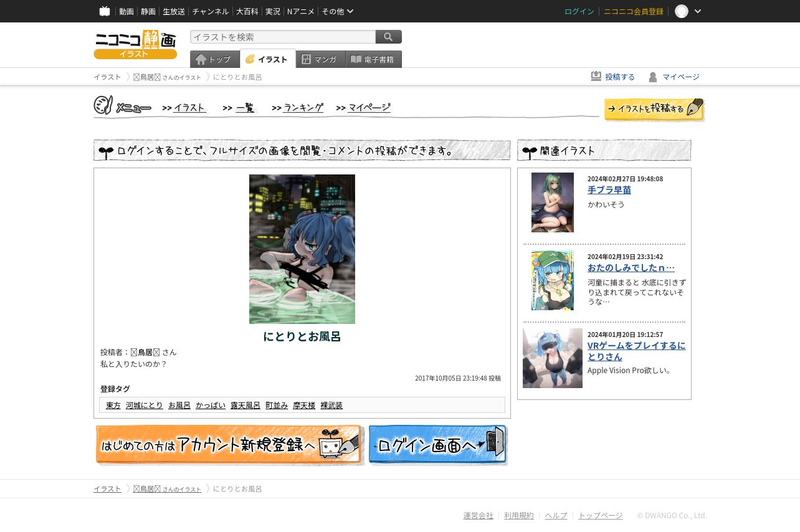Click the イラストを投稿する button
The width and height of the screenshot is (800, 532).
click(654, 109)
